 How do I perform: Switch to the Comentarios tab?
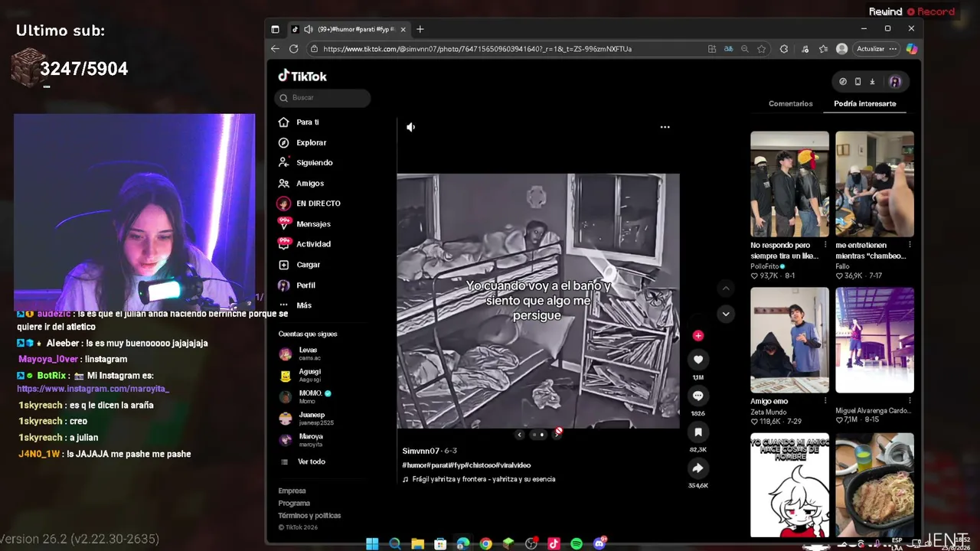coord(790,104)
